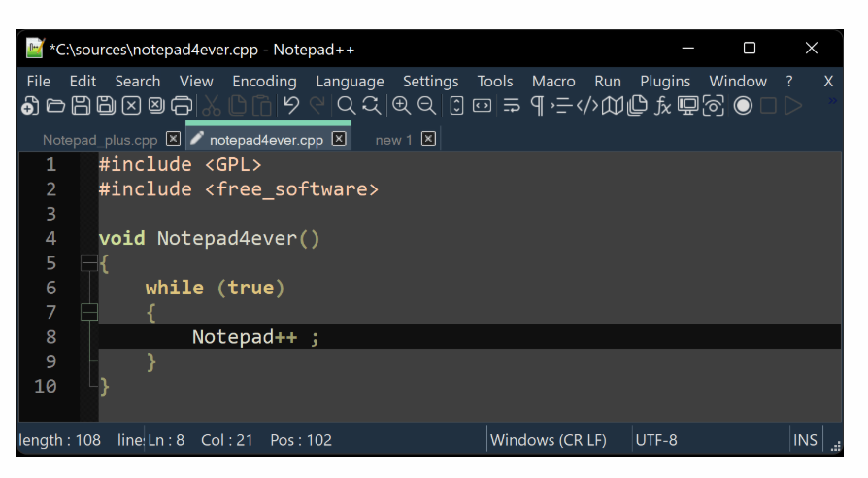Toggle word wrap in the toolbar
The width and height of the screenshot is (868, 478).
[x=512, y=106]
